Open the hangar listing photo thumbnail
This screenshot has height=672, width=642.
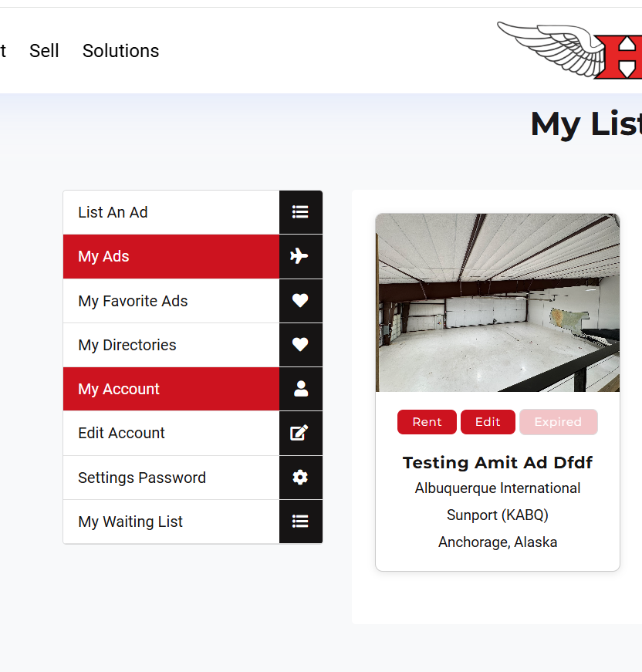[498, 302]
